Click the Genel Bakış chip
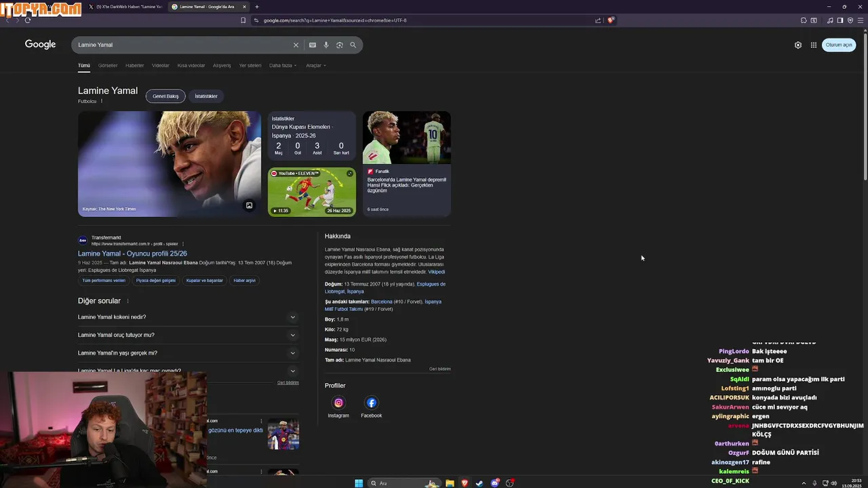Viewport: 868px width, 488px height. pos(165,96)
